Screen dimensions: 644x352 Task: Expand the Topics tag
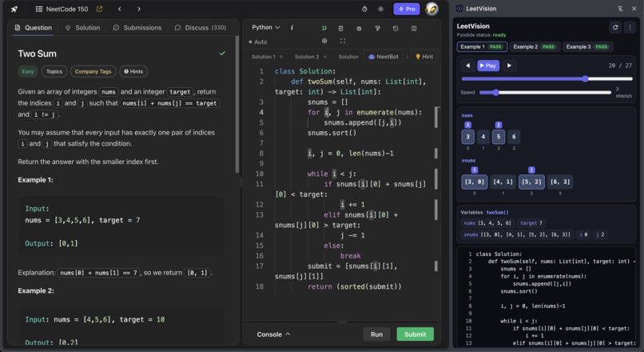tap(54, 71)
